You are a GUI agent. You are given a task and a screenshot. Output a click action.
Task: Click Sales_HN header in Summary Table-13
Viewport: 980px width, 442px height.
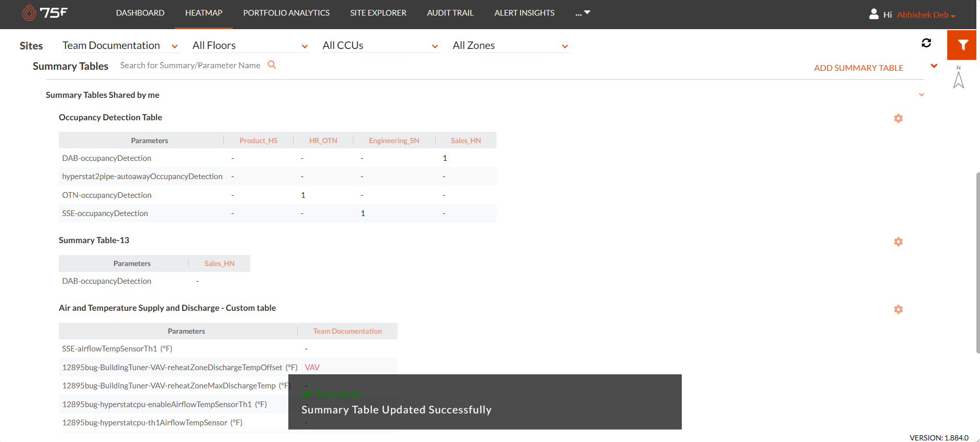pos(220,263)
